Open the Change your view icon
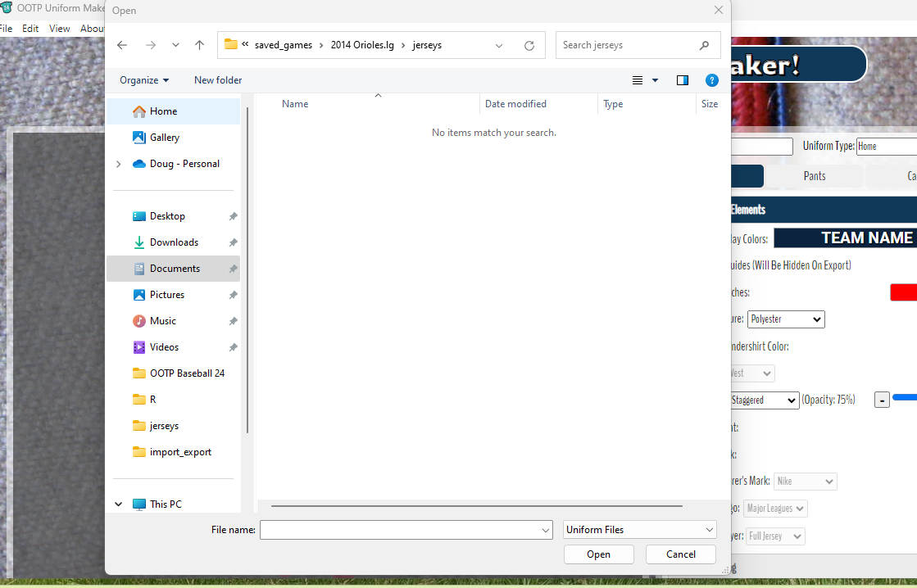The width and height of the screenshot is (917, 588). click(x=638, y=80)
